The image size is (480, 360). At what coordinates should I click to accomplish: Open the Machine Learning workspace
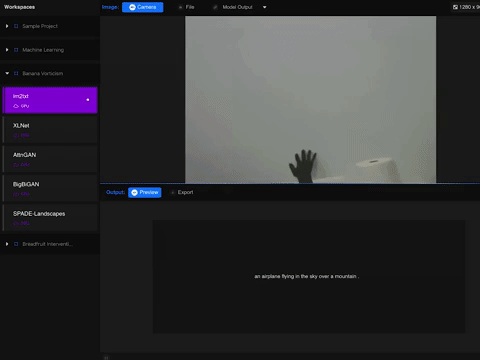[50, 50]
